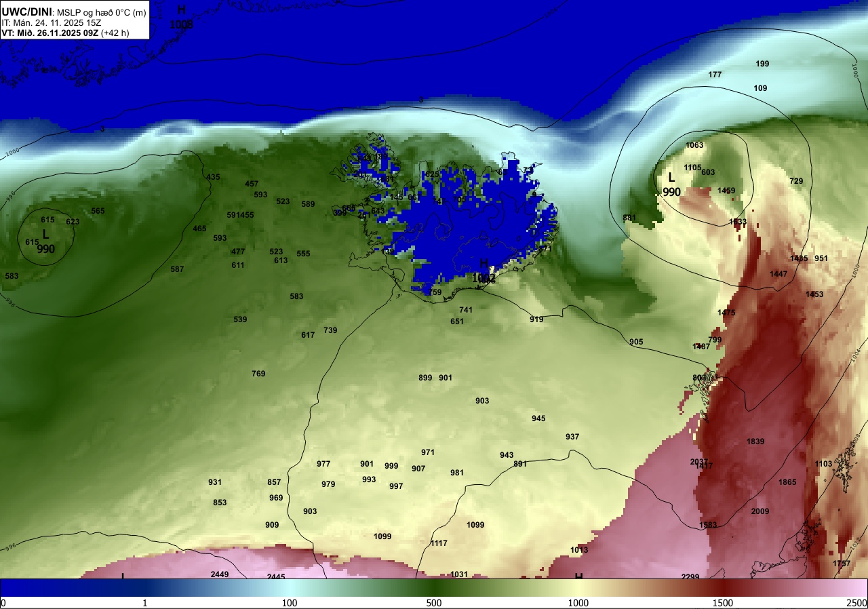This screenshot has width=868, height=609.
Task: Click the 2009 height value
Action: click(760, 511)
